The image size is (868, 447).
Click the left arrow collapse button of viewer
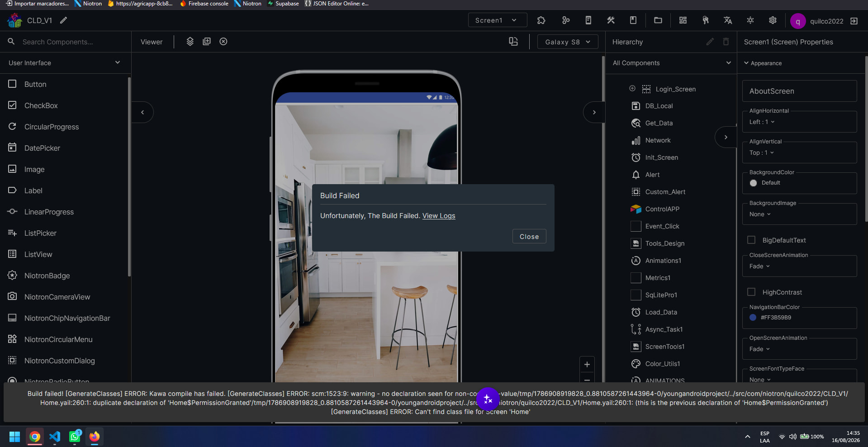[142, 112]
